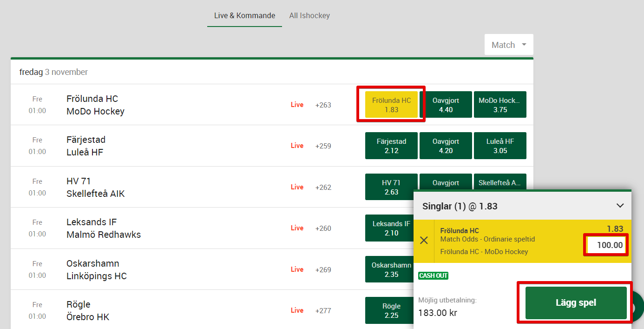Open the Oskarshamn vs Linköpings HC match
644x329 pixels.
pyautogui.click(x=97, y=269)
